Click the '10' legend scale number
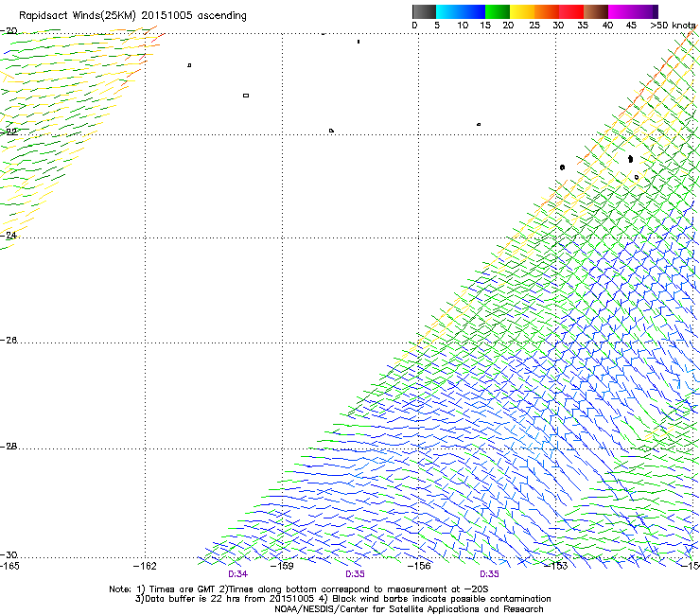 [x=463, y=26]
